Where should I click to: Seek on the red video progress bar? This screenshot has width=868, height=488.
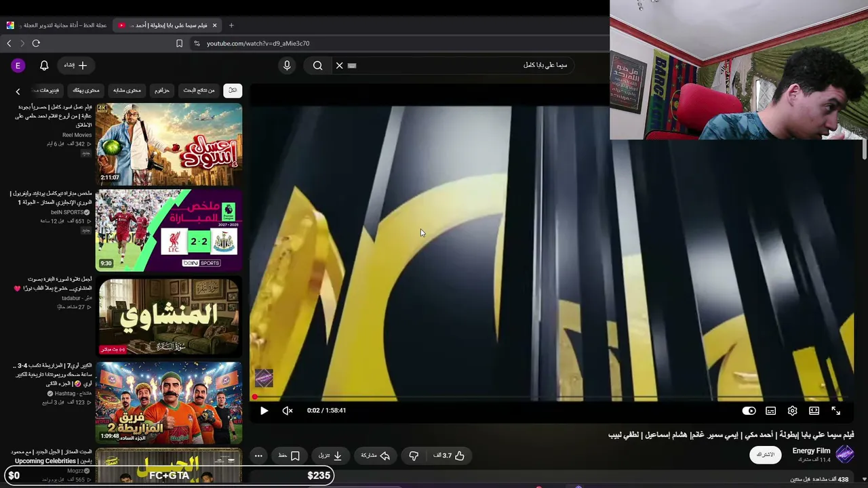coord(551,397)
